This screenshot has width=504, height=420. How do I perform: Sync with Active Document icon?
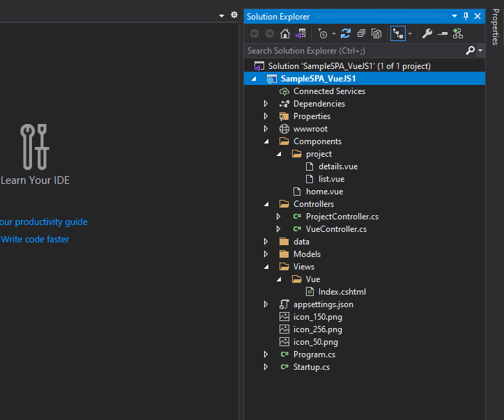click(x=346, y=33)
